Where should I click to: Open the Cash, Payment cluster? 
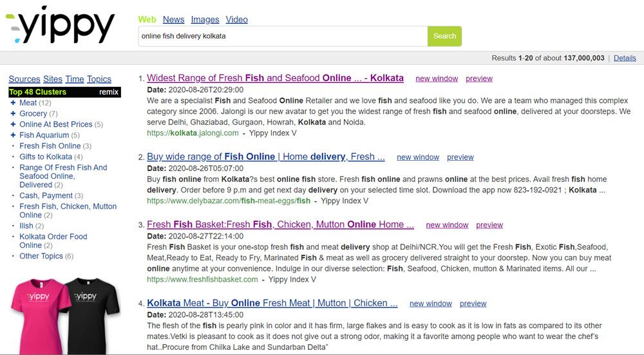(46, 196)
